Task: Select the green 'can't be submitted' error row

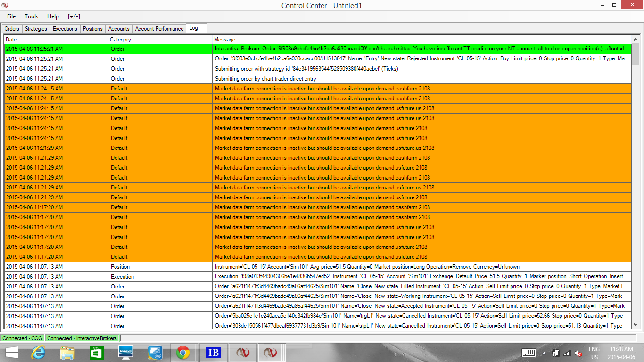Action: point(318,49)
